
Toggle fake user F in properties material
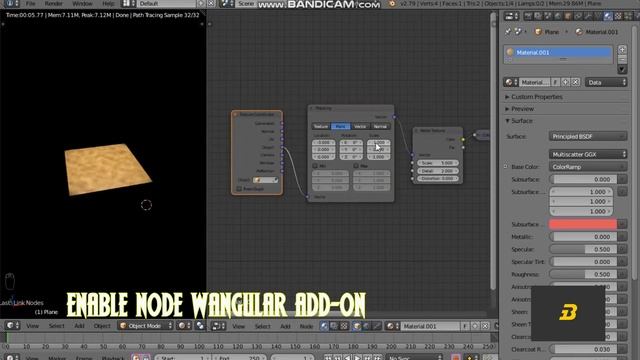coord(556,82)
